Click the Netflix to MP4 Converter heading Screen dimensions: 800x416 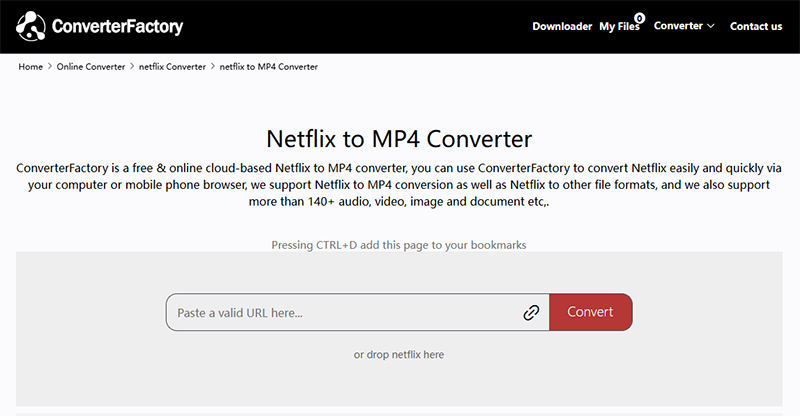[x=399, y=139]
